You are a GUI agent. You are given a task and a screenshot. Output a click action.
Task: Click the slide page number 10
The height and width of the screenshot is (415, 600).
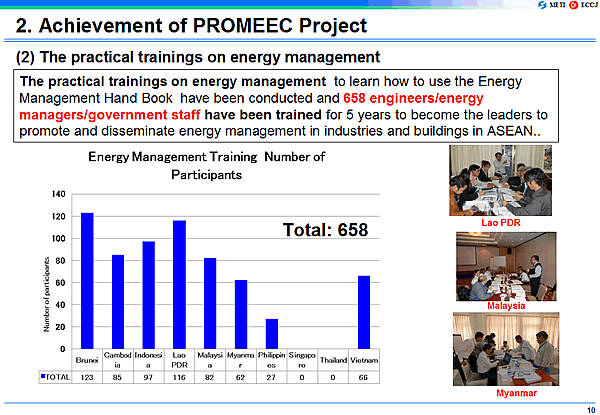click(x=590, y=408)
